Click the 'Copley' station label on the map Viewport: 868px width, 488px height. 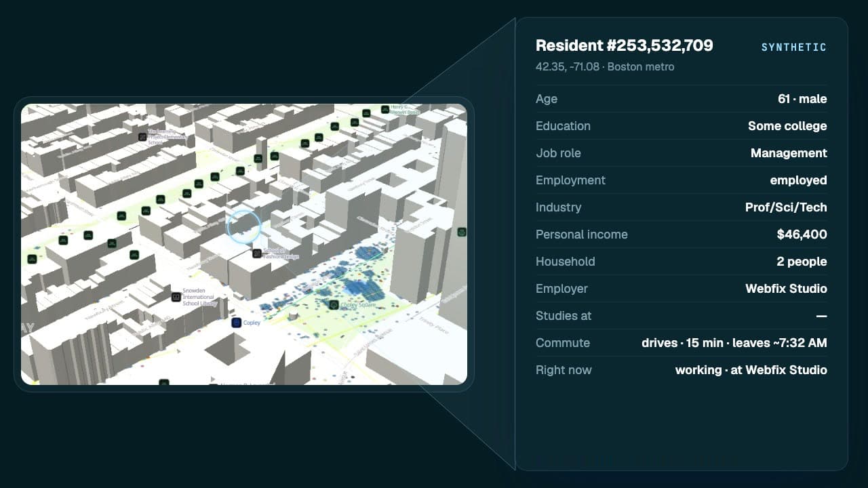(252, 323)
